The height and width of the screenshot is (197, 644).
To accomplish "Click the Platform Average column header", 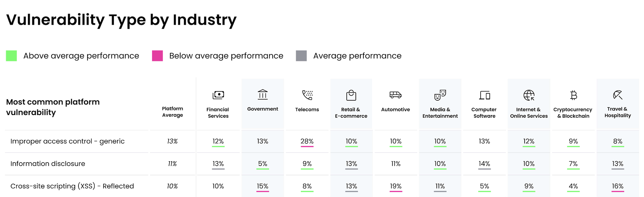I will point(172,112).
